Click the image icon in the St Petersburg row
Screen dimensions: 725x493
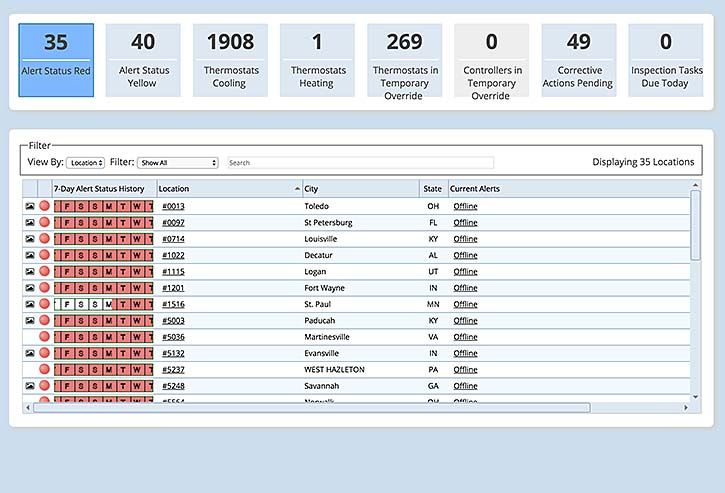pos(30,222)
